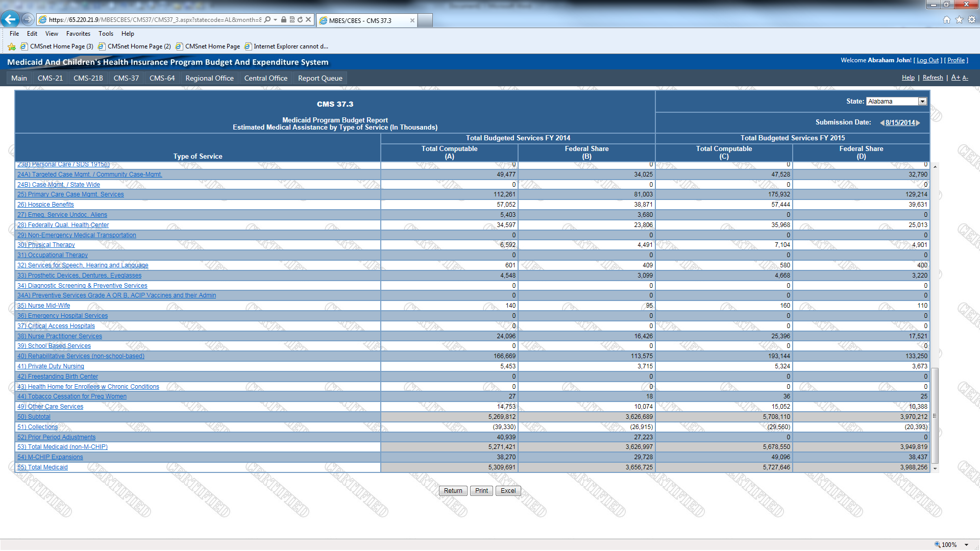Viewport: 980px width, 551px height.
Task: Open the CMS-64 navigation tab
Action: (162, 78)
